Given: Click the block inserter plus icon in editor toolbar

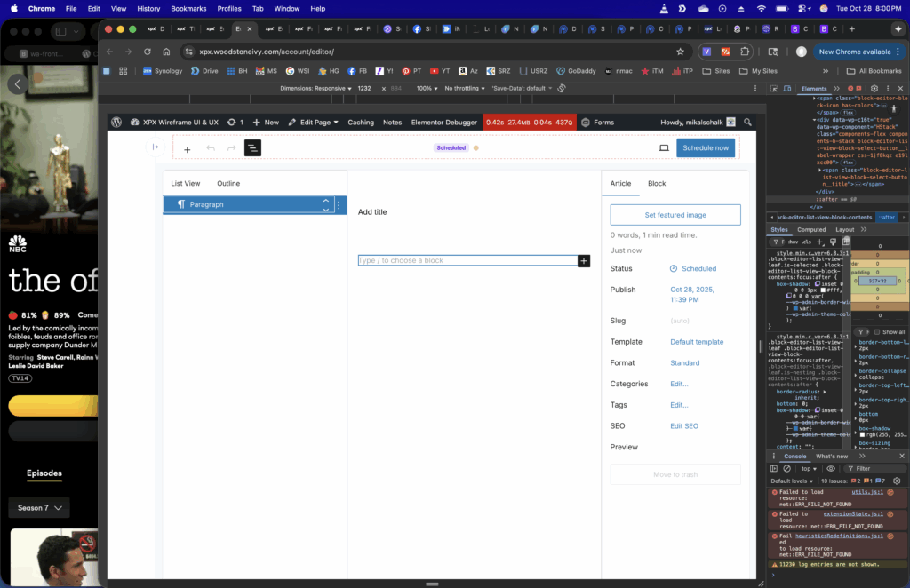Looking at the screenshot, I should (187, 149).
